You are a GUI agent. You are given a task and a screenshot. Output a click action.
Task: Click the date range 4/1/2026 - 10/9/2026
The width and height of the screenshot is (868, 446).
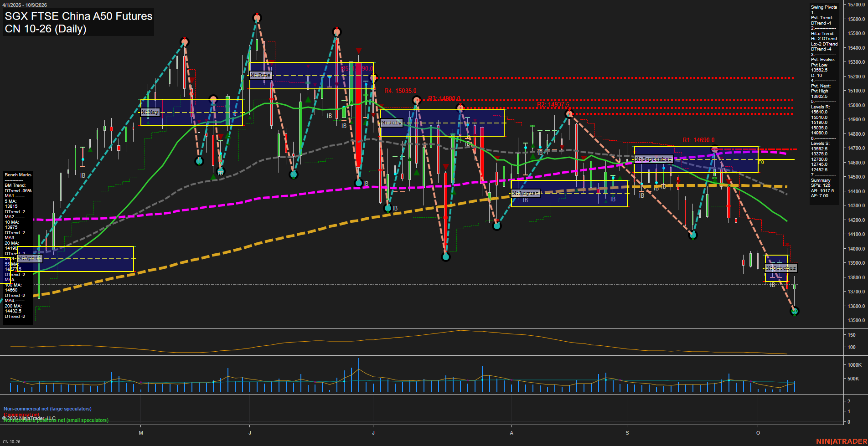pos(24,5)
